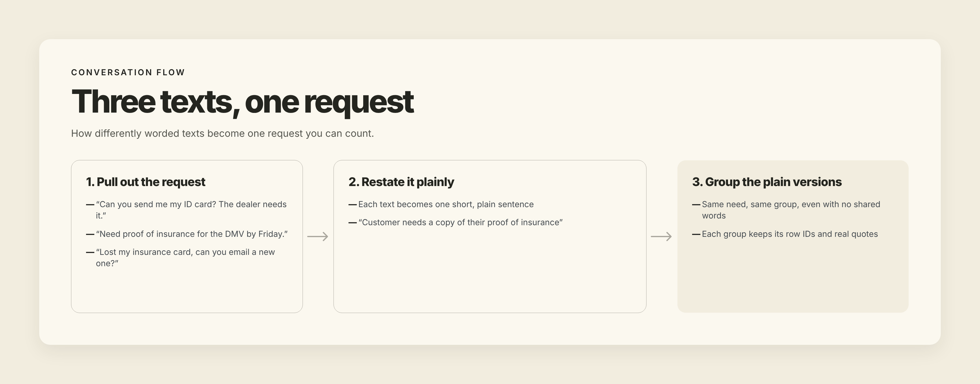Click the dash before the DMV quote
Screen dimensions: 980x384
[90, 234]
